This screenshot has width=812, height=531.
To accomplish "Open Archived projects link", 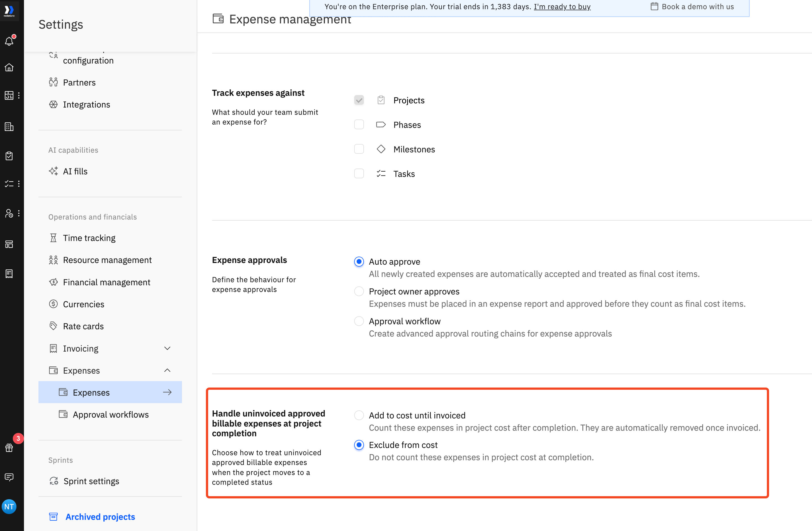I will [x=100, y=517].
